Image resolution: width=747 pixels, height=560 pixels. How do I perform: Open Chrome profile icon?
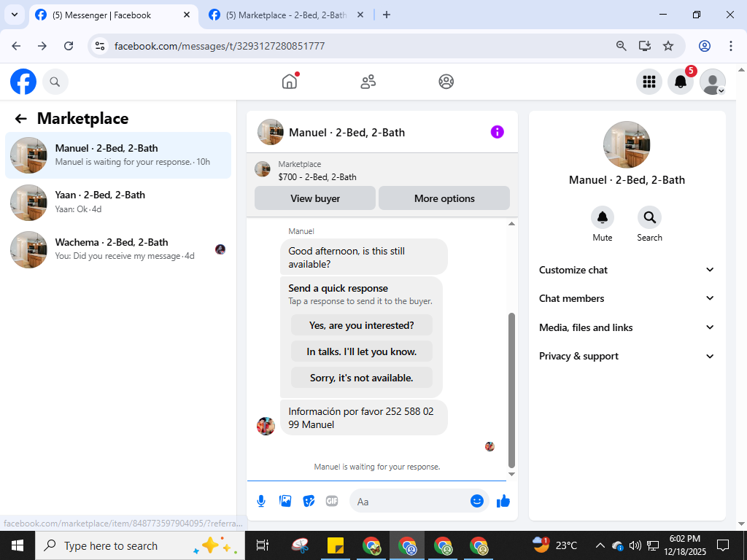[x=705, y=46]
